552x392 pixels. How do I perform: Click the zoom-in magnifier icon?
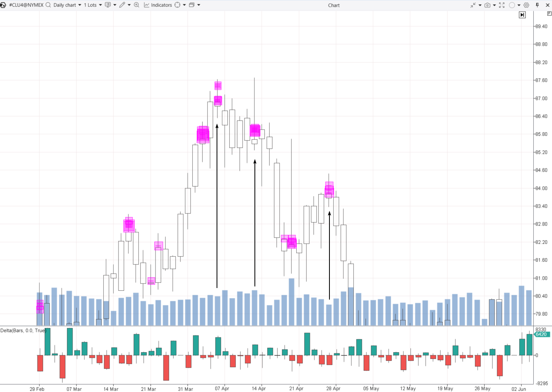click(x=136, y=5)
